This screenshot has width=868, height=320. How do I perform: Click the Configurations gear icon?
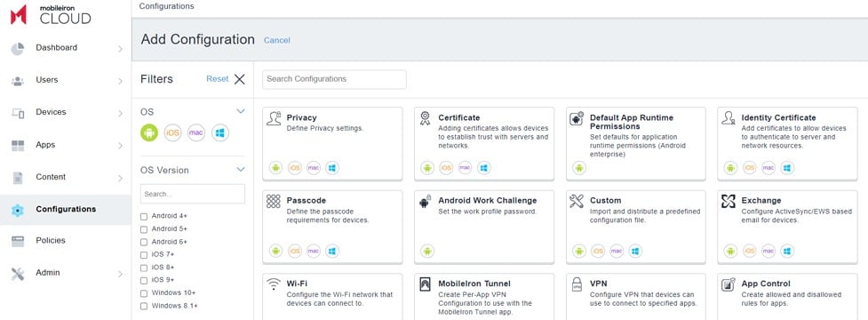click(x=18, y=210)
